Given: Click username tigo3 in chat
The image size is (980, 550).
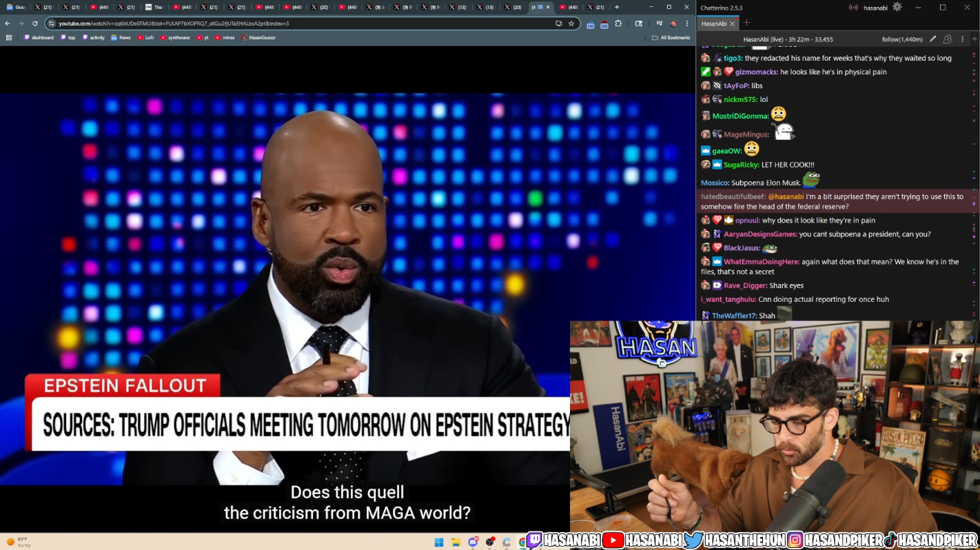Looking at the screenshot, I should click(733, 58).
